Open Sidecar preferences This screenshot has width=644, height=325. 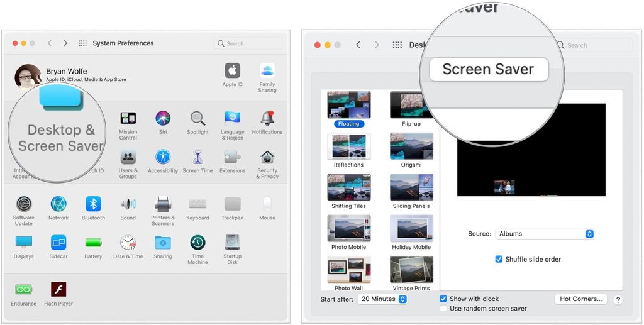(58, 243)
